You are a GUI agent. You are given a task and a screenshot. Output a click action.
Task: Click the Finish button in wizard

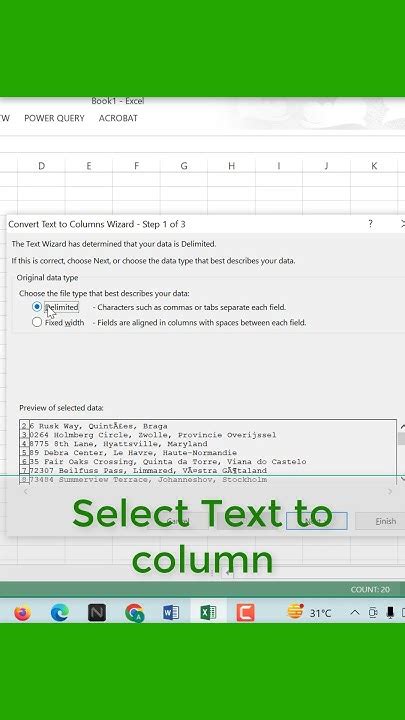click(386, 521)
